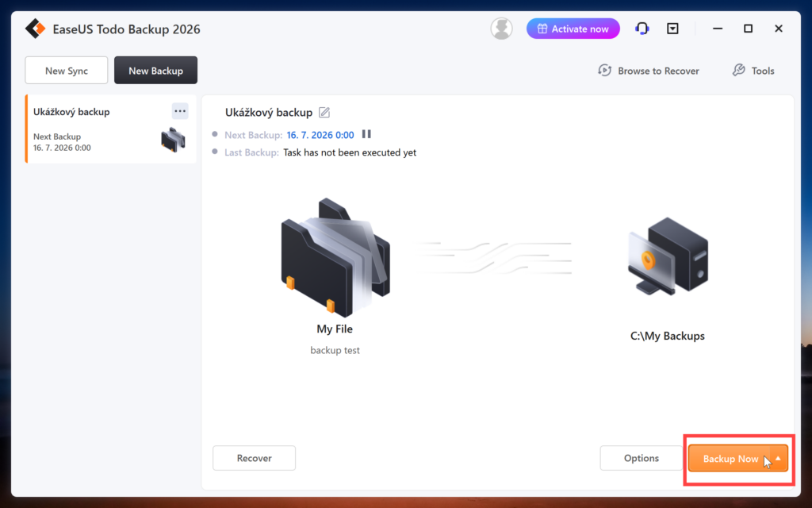This screenshot has height=508, width=812.
Task: Click the backup task thumbnail icon in sidebar
Action: pos(173,140)
